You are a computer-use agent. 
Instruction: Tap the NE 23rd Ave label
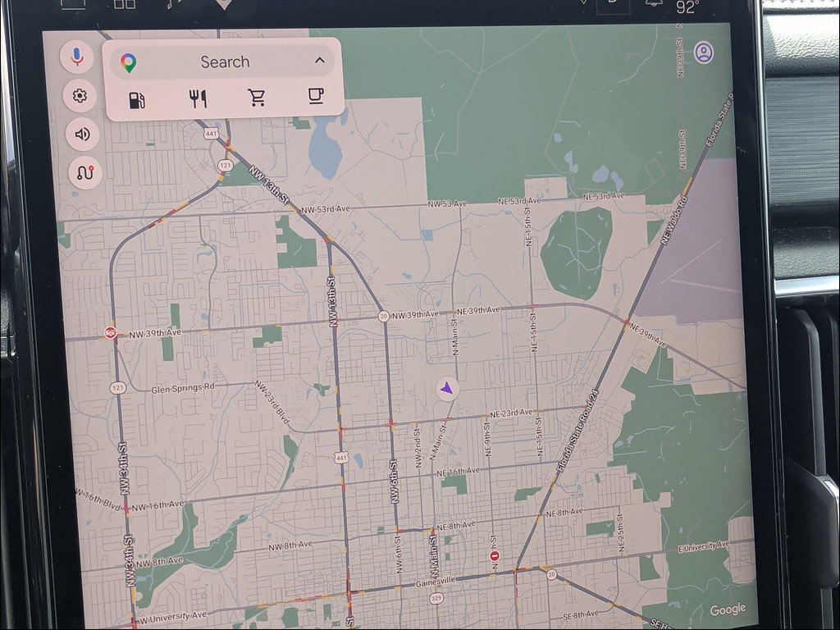click(511, 413)
